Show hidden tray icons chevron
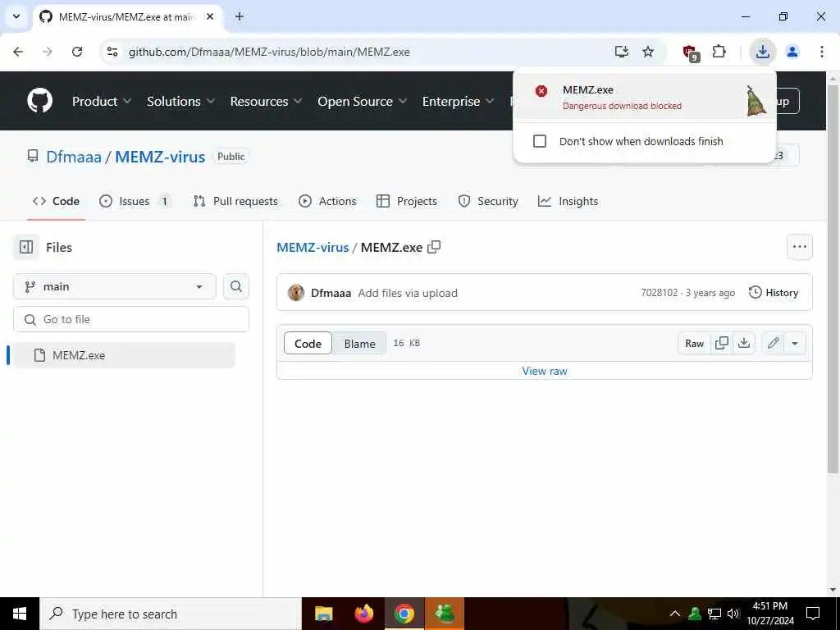840x630 pixels. [675, 614]
